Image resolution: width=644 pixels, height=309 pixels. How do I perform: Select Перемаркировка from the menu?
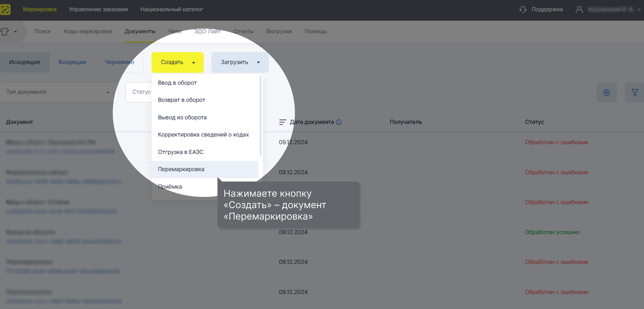[181, 169]
